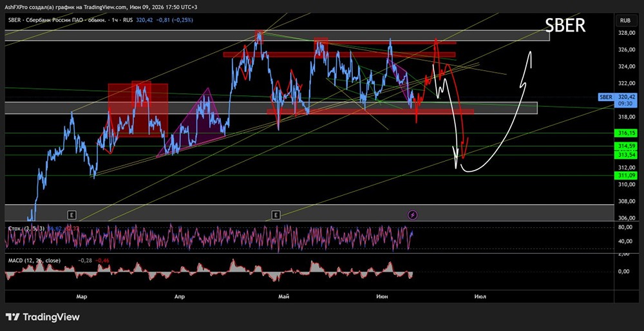This screenshot has height=331, width=644.
Task: Click the 322,00 value on price scale
Action: (x=625, y=83)
